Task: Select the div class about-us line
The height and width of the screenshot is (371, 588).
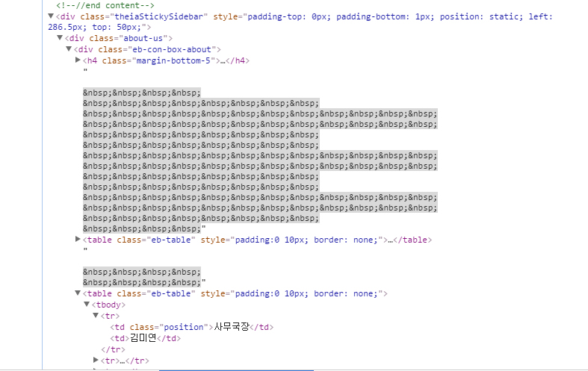Action: (x=119, y=38)
